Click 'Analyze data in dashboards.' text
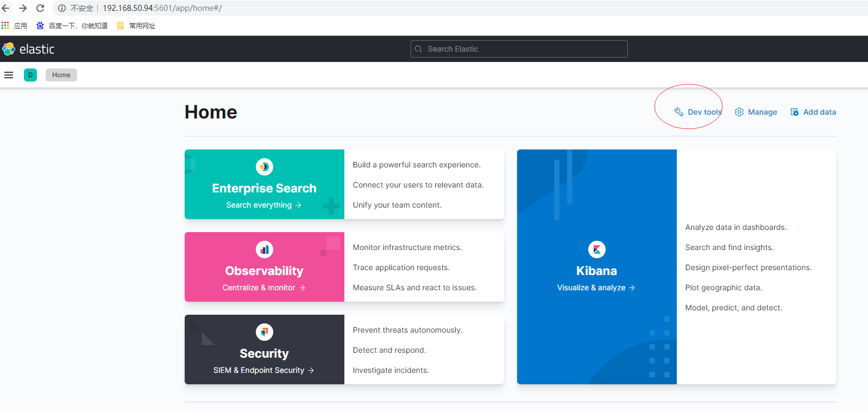Screen dimensions: 868x412 pos(736,227)
